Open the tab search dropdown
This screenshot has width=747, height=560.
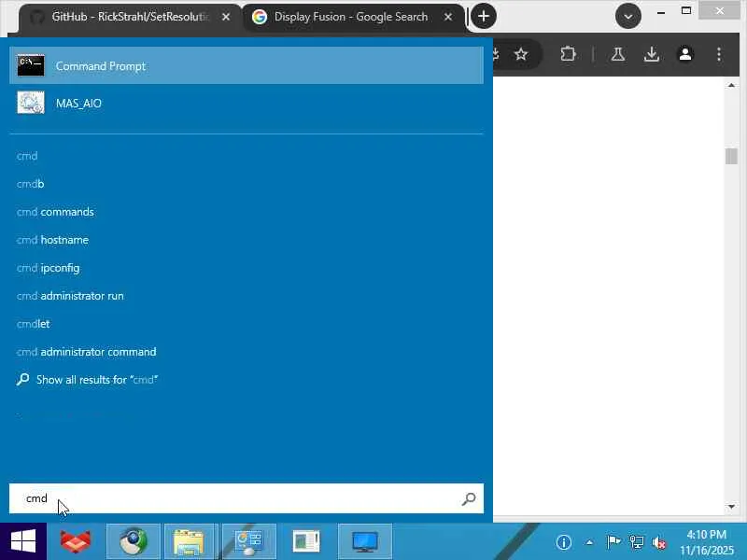point(627,16)
